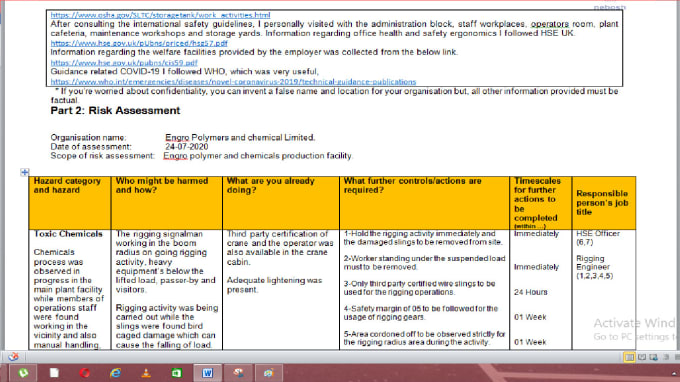Click the table move handle above the risk table
Image resolution: width=680 pixels, height=382 pixels.
coord(25,173)
